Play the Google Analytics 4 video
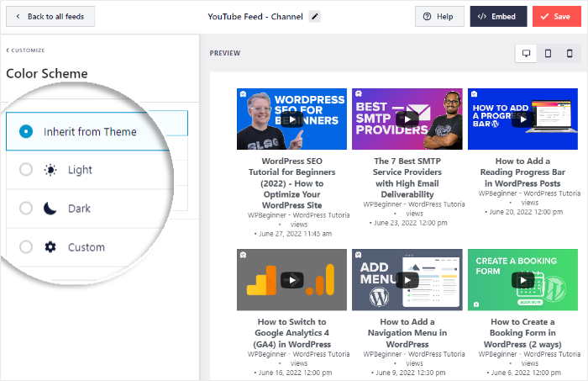The height and width of the screenshot is (381, 588). (x=291, y=280)
